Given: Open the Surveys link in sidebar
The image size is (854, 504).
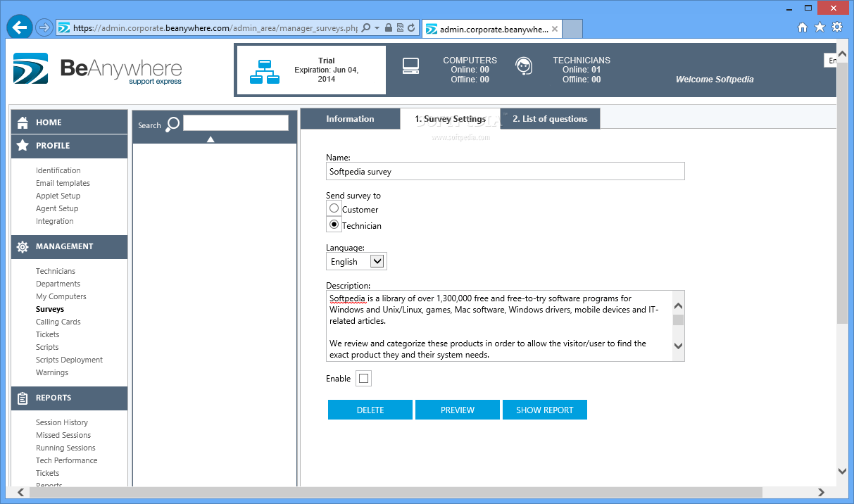Looking at the screenshot, I should 50,309.
